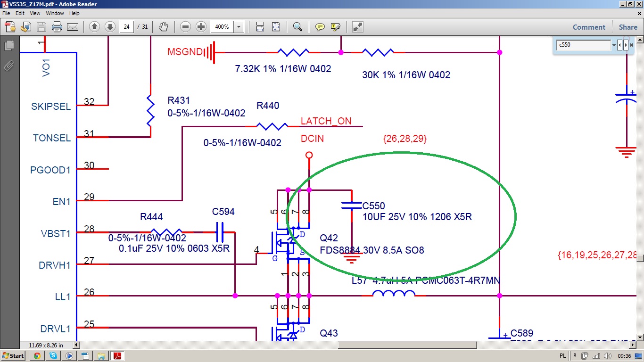Click the page size 11.69 x 8.26 in
This screenshot has width=644, height=362.
pos(46,345)
